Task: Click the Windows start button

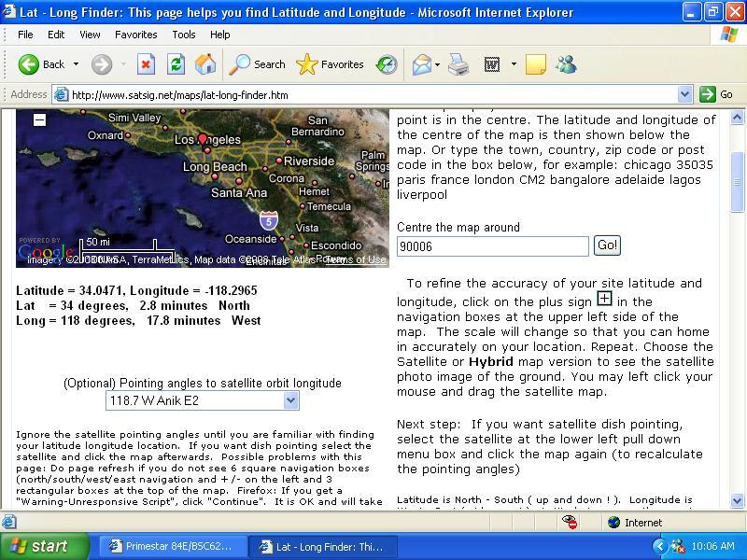Action: [44, 546]
